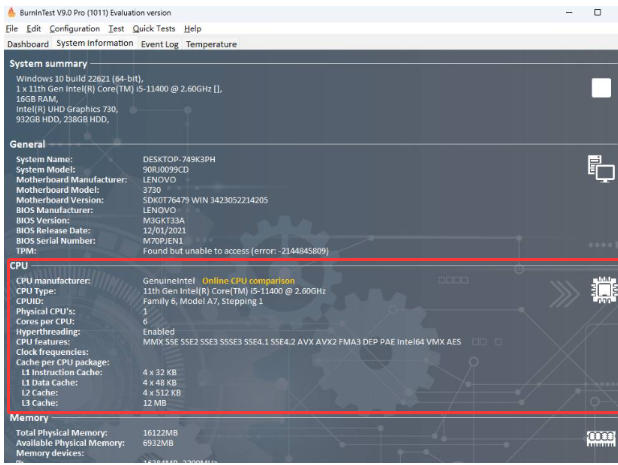Click the CPU section heading

coord(19,267)
